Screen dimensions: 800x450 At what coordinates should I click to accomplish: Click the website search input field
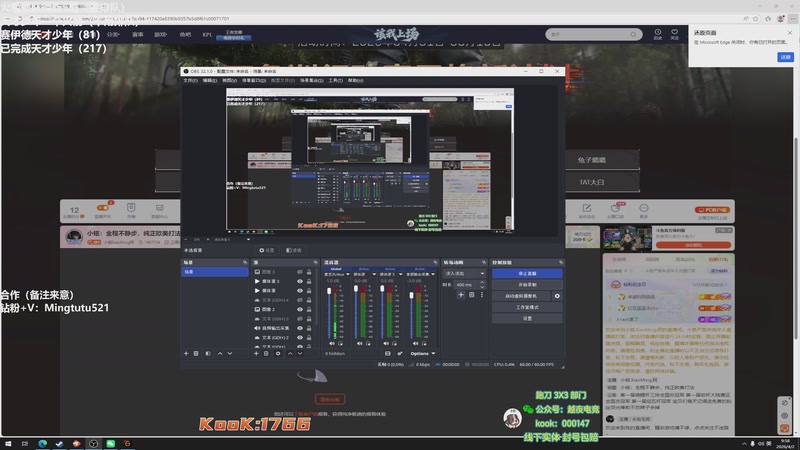588,34
